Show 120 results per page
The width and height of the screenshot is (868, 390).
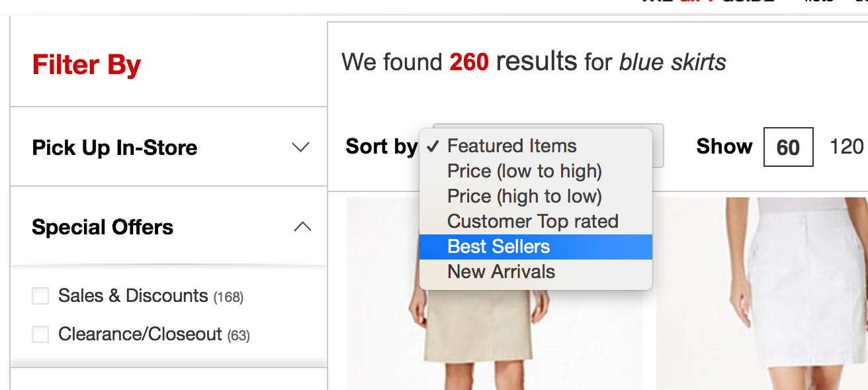(x=846, y=146)
